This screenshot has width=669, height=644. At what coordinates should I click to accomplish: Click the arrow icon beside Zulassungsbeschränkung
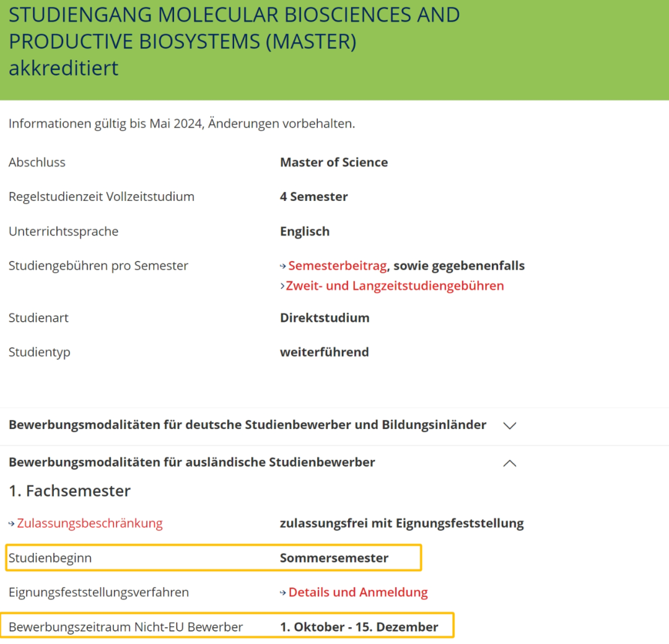click(12, 524)
